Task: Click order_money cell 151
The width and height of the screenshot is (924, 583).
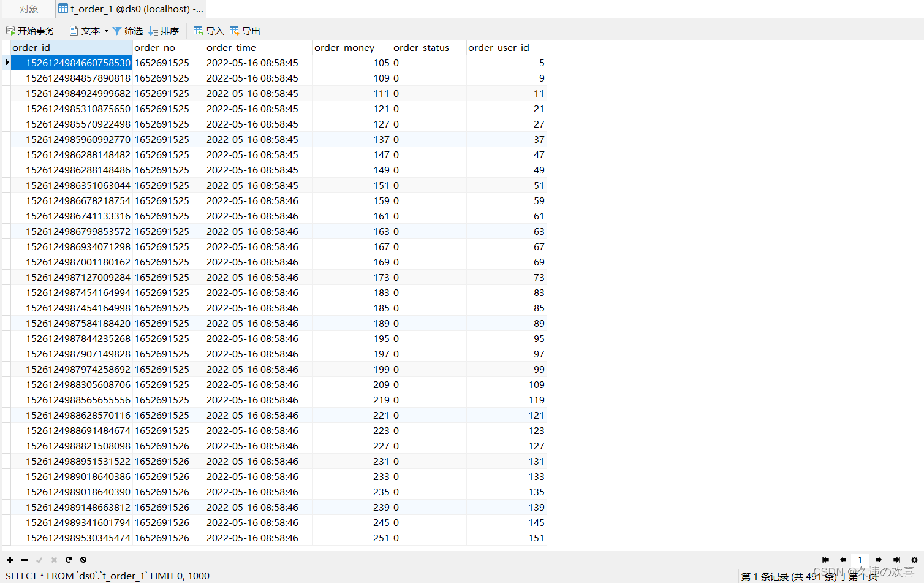Action: click(352, 185)
